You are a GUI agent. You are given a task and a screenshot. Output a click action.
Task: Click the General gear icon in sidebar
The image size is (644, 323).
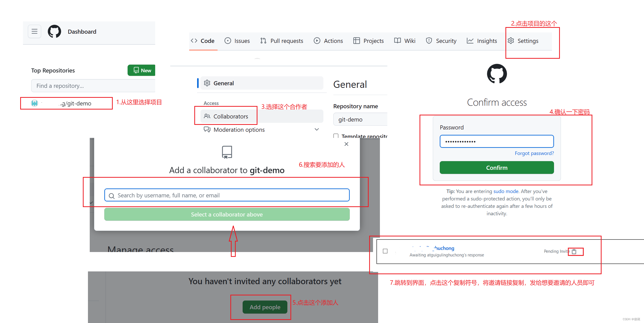(207, 83)
